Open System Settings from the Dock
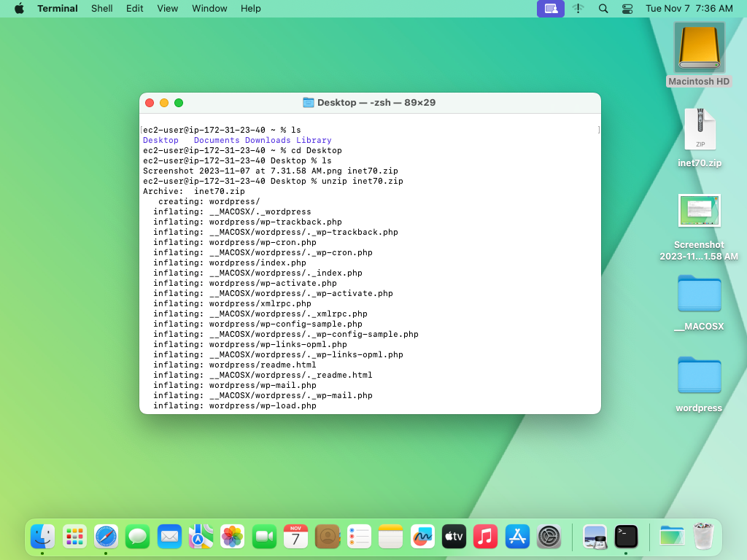Viewport: 747px width, 560px height. (549, 537)
